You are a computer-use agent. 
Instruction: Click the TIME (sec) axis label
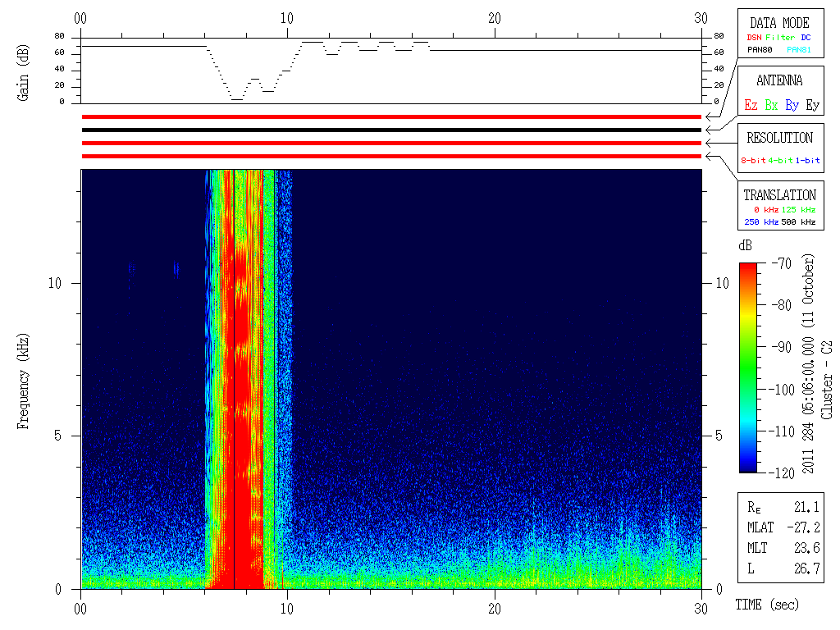click(x=767, y=605)
